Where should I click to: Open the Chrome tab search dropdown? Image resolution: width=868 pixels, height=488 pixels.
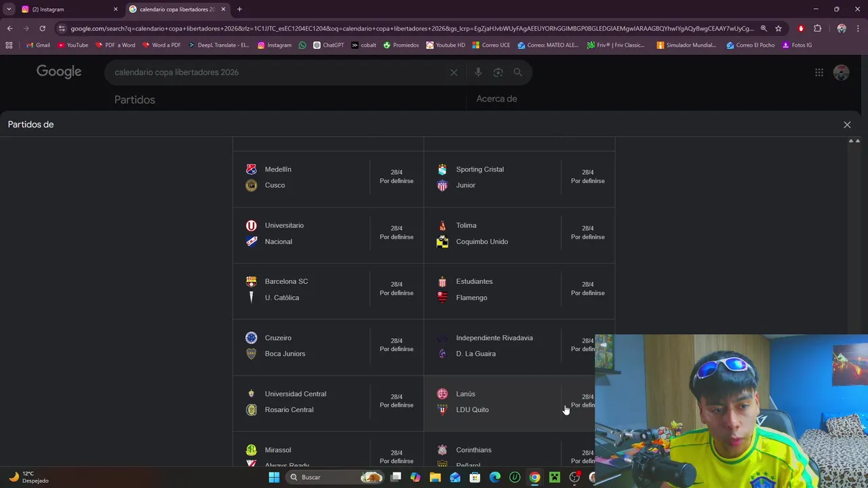[9, 9]
